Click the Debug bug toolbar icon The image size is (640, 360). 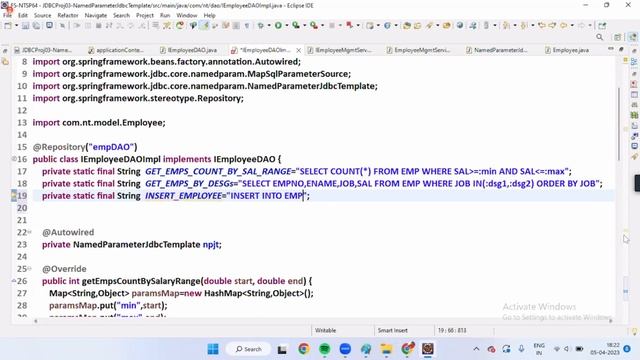pyautogui.click(x=260, y=25)
